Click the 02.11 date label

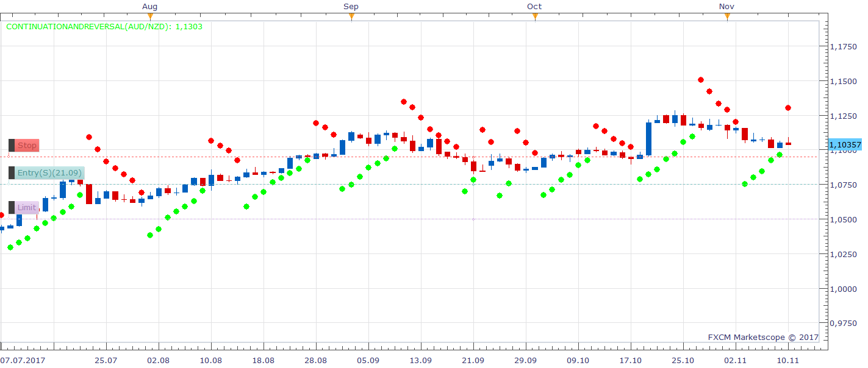(x=736, y=361)
